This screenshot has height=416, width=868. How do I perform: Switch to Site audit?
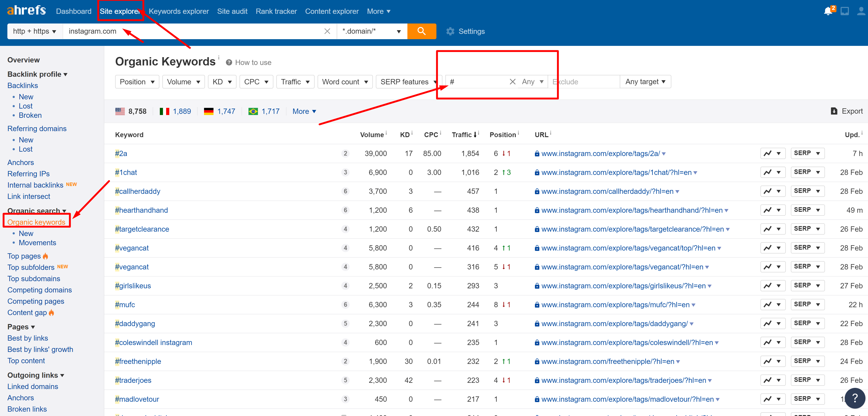[232, 11]
